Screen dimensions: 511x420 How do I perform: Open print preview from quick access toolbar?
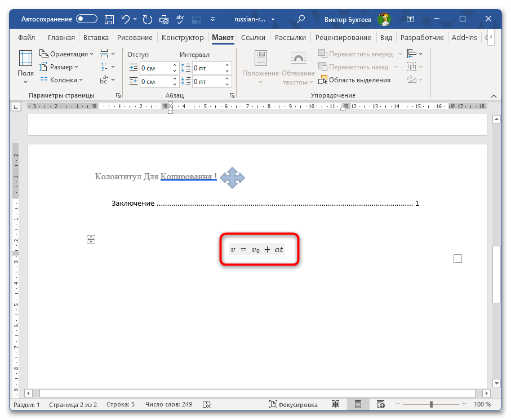[x=163, y=20]
